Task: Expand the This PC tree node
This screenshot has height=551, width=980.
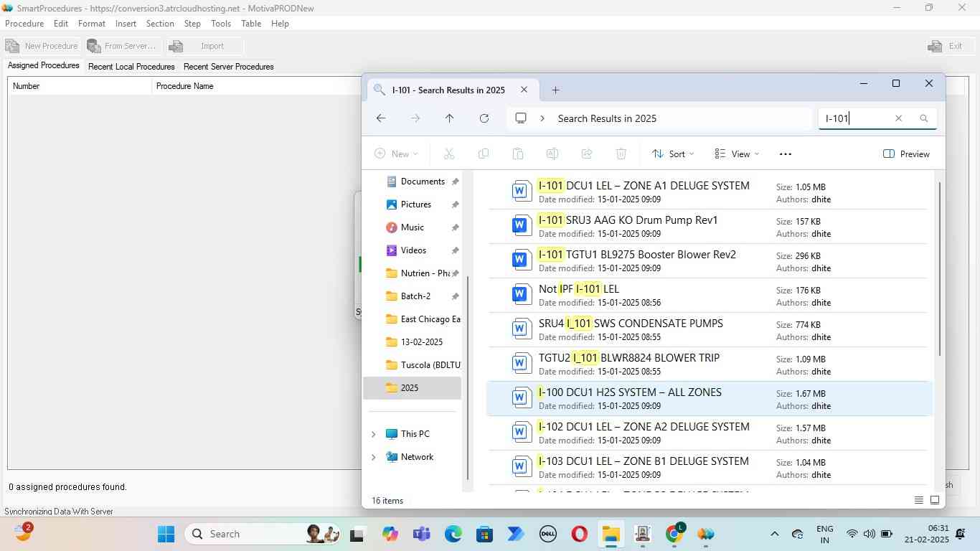Action: click(x=373, y=434)
